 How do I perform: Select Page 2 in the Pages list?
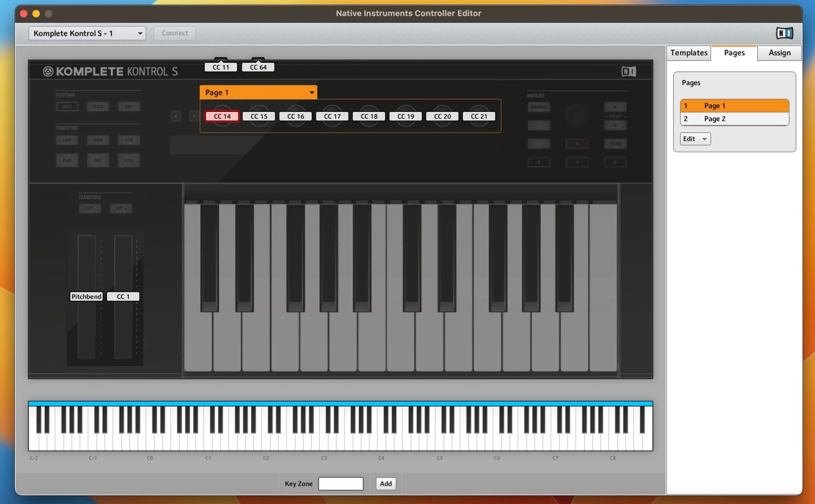click(x=715, y=119)
